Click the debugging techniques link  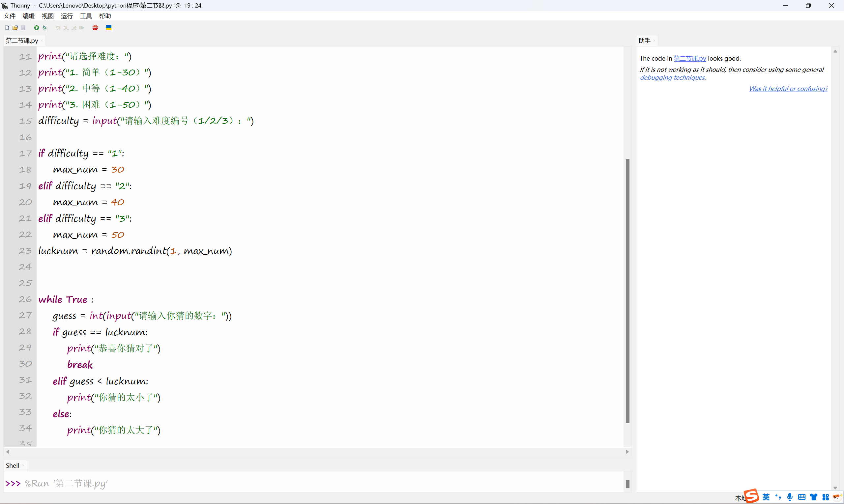pos(672,77)
